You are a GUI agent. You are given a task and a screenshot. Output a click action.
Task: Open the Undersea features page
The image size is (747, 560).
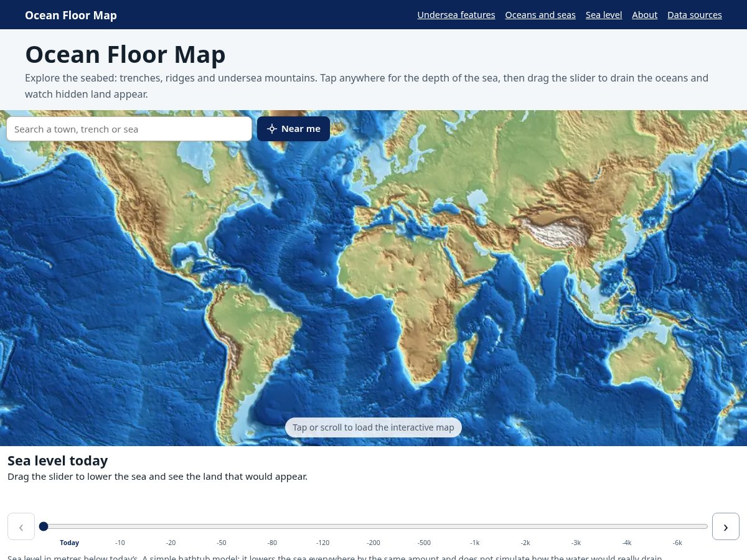click(456, 15)
